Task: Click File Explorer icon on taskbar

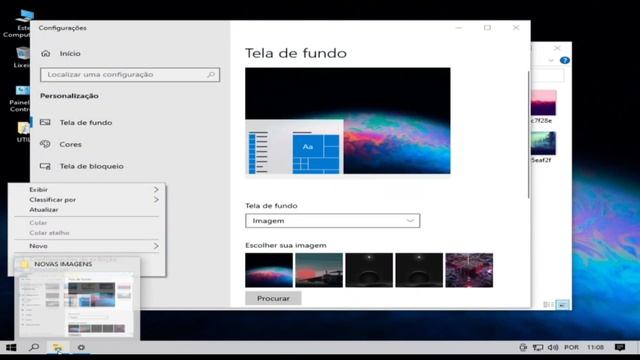Action: [58, 348]
